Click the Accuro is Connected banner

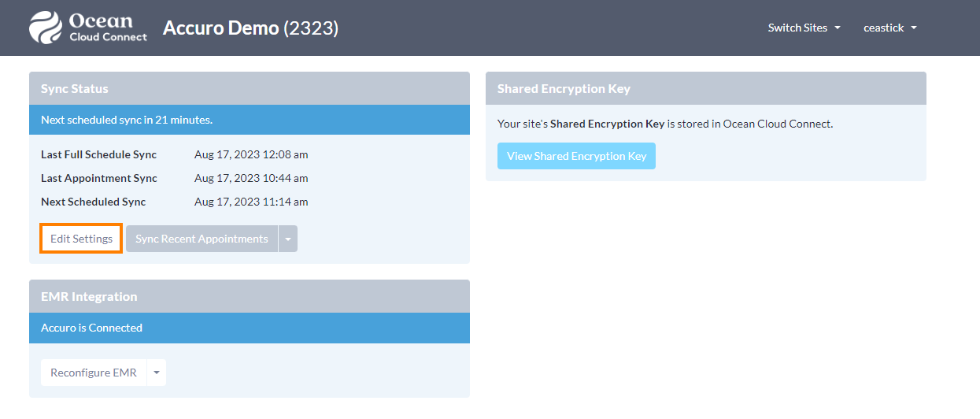[250, 328]
